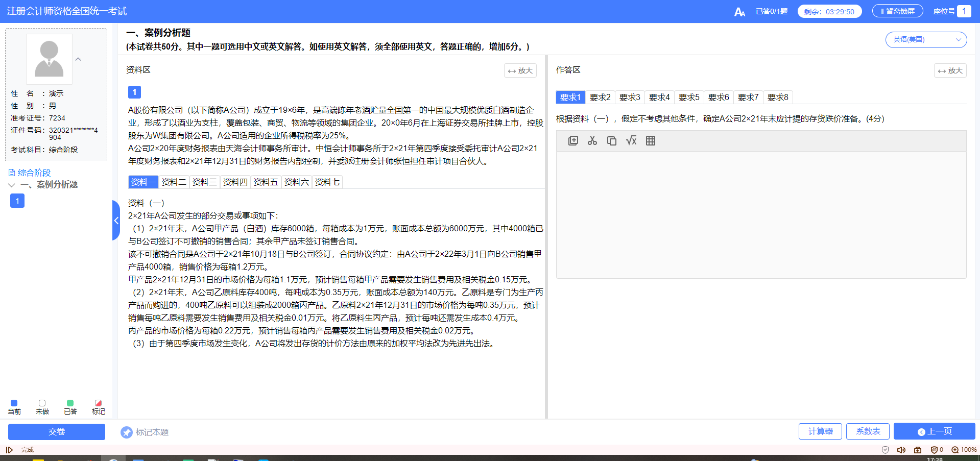
Task: Insert a formula using the √x icon
Action: [631, 140]
